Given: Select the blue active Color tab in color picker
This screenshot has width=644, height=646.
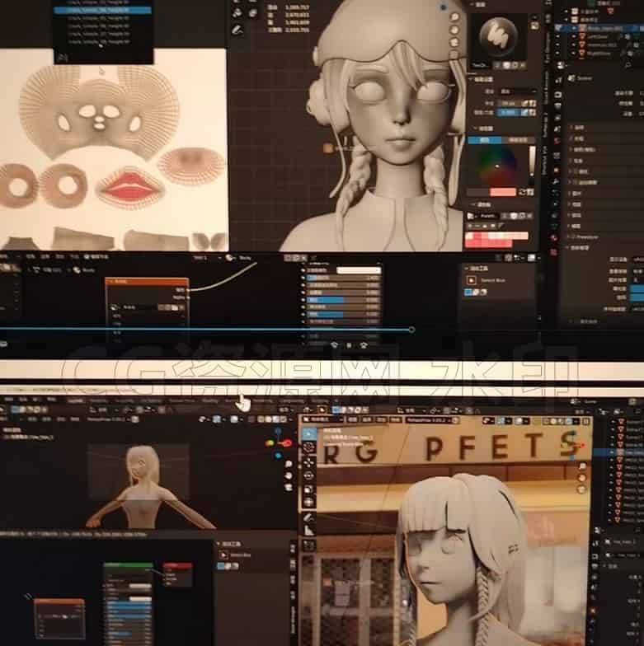Looking at the screenshot, I should coord(485,140).
